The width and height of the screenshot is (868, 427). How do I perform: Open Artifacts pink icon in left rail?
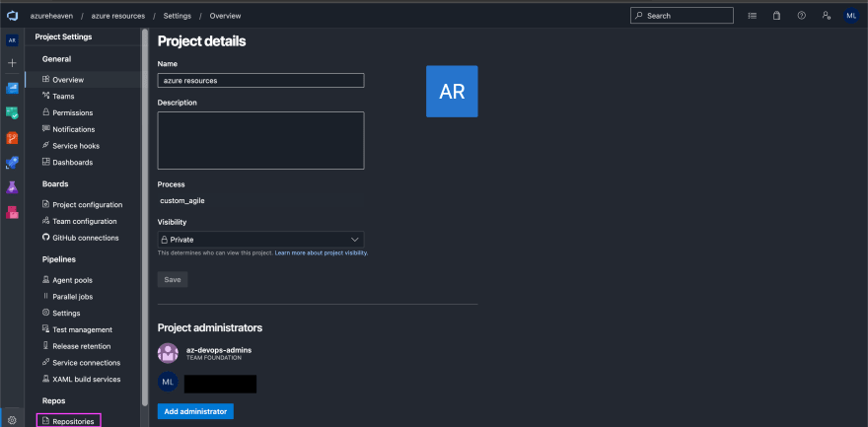[x=12, y=212]
